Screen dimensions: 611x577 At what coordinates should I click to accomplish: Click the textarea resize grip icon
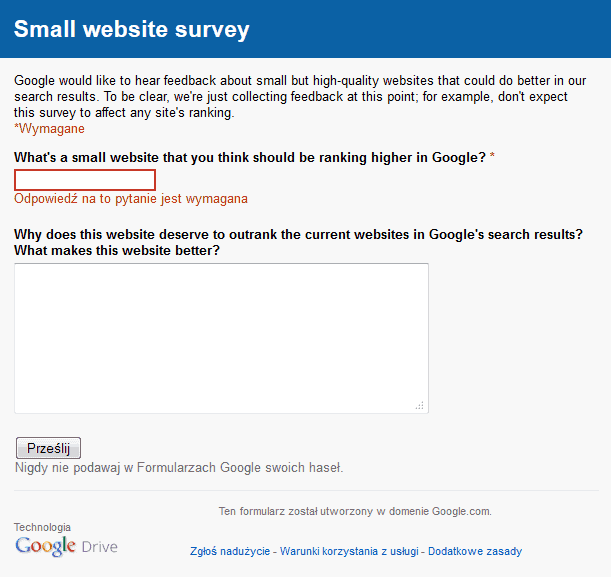click(420, 405)
